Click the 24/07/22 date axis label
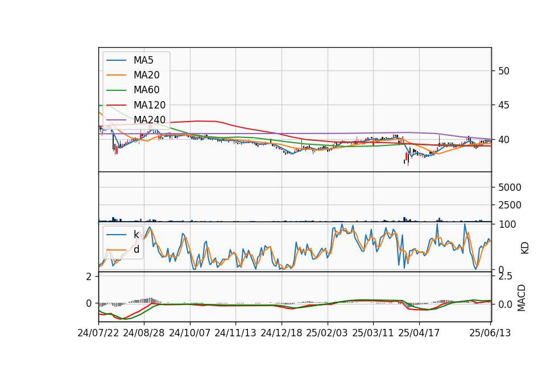The width and height of the screenshot is (546, 392). pos(98,333)
